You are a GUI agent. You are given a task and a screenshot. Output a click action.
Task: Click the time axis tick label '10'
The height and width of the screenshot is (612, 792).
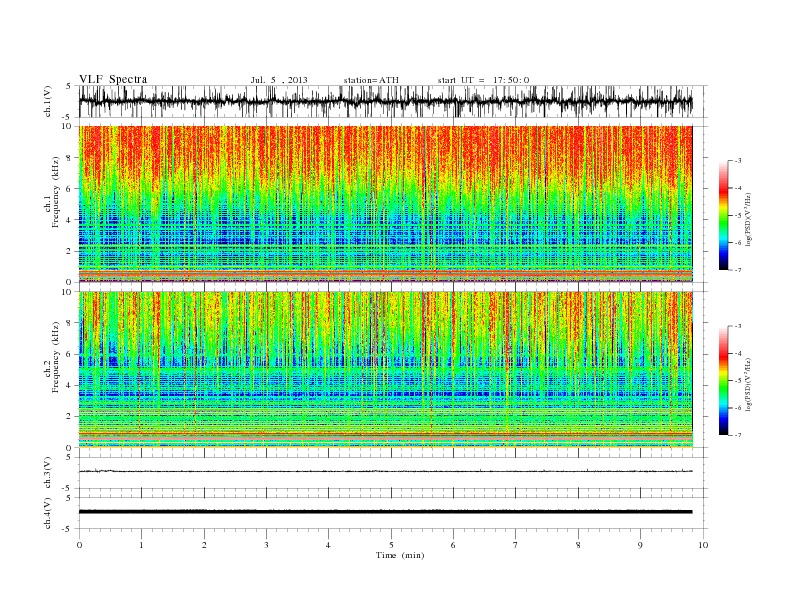tap(703, 545)
